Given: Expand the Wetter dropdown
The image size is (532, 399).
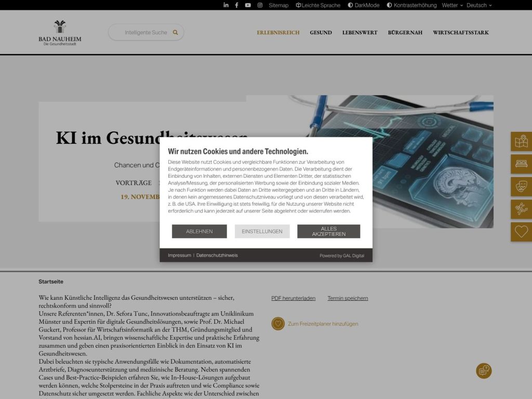Looking at the screenshot, I should (449, 5).
